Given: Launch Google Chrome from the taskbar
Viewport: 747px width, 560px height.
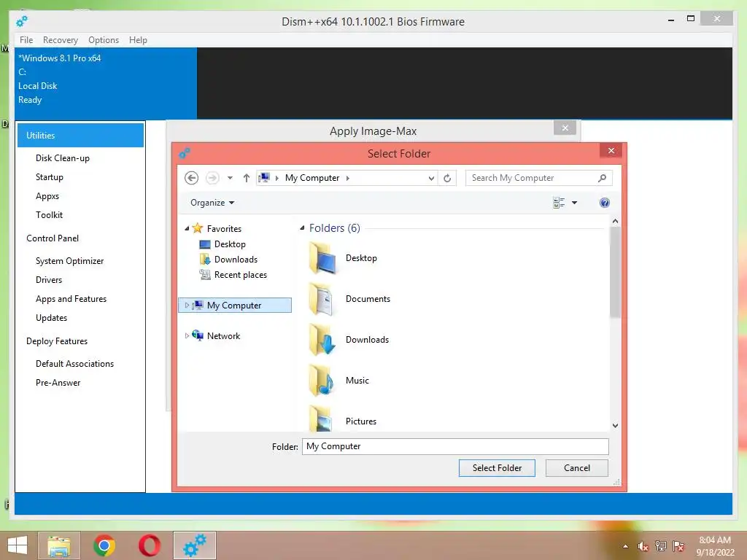Looking at the screenshot, I should click(x=104, y=545).
